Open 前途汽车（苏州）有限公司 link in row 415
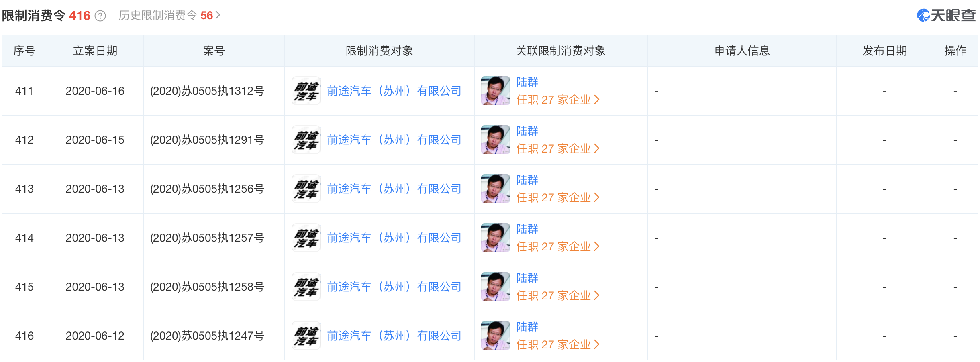Image resolution: width=980 pixels, height=362 pixels. 394,287
